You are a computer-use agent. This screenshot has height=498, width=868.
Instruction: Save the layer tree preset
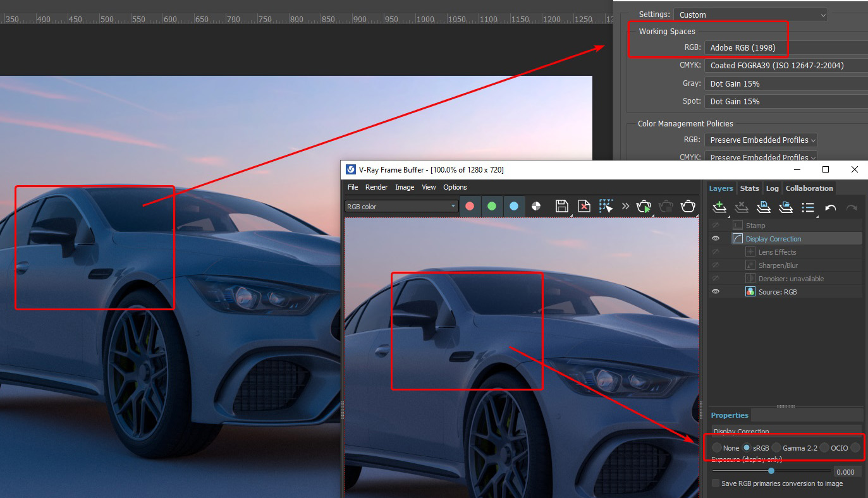[x=764, y=207]
